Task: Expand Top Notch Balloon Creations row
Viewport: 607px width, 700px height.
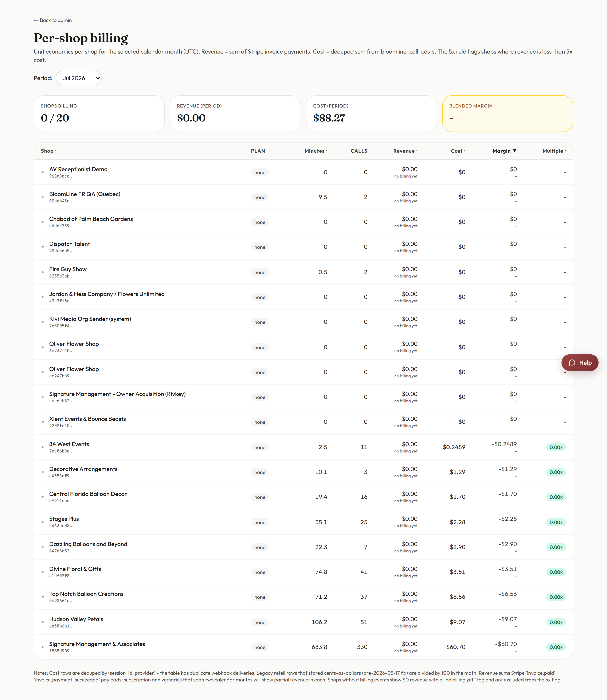Action: point(43,597)
